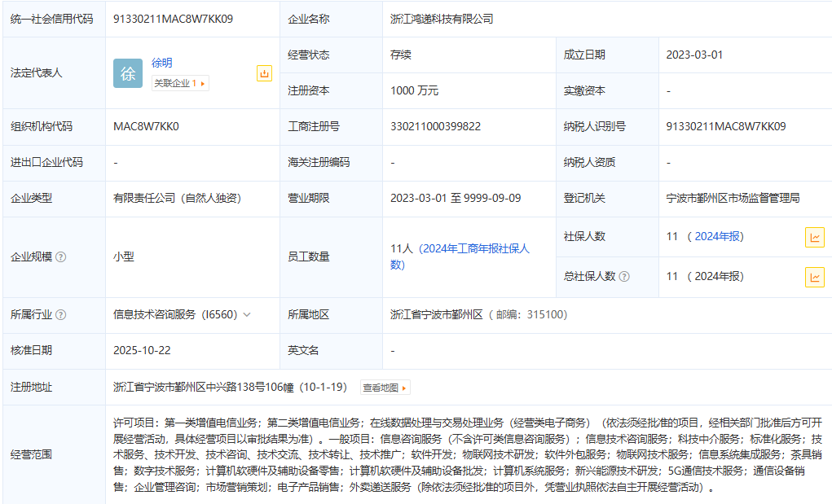Expand the 关联企业 1 dropdown
Screen dimensions: 832x504
(x=180, y=83)
